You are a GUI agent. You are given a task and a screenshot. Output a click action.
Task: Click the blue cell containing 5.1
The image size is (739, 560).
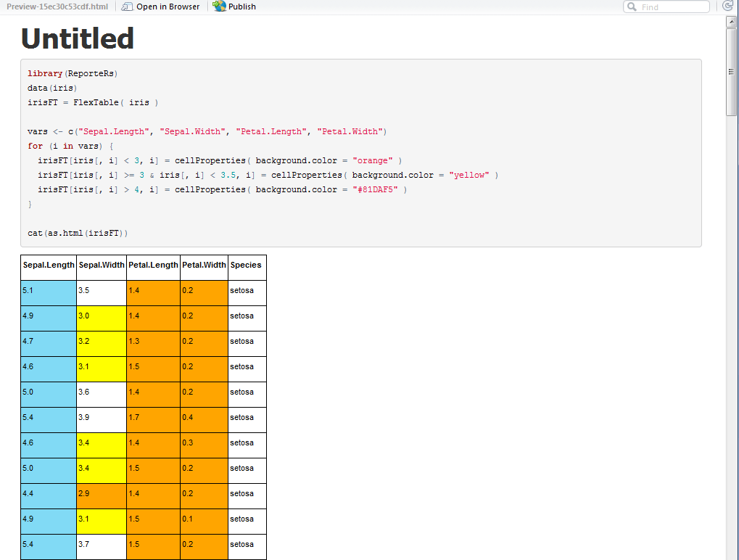pyautogui.click(x=48, y=292)
